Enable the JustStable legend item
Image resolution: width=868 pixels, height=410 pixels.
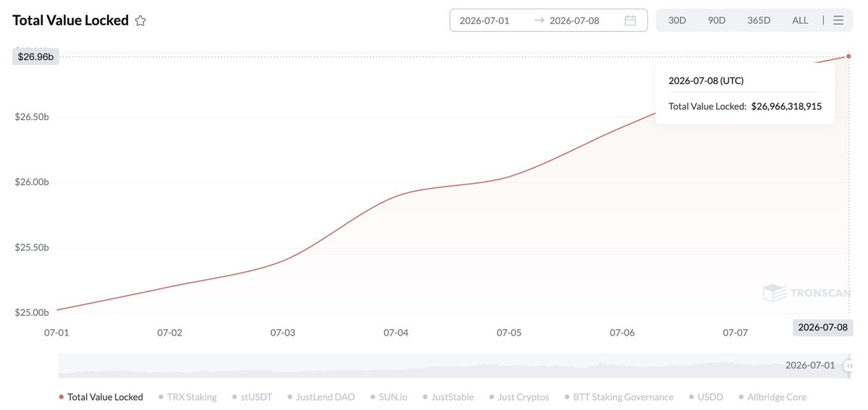pyautogui.click(x=448, y=397)
